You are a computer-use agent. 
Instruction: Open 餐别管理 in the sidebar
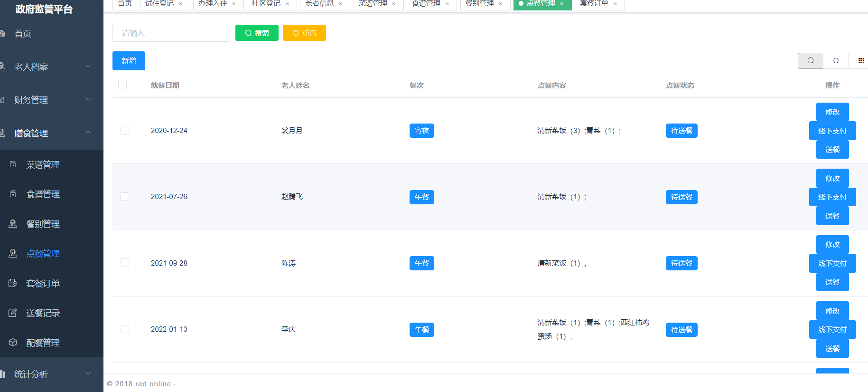tap(43, 224)
